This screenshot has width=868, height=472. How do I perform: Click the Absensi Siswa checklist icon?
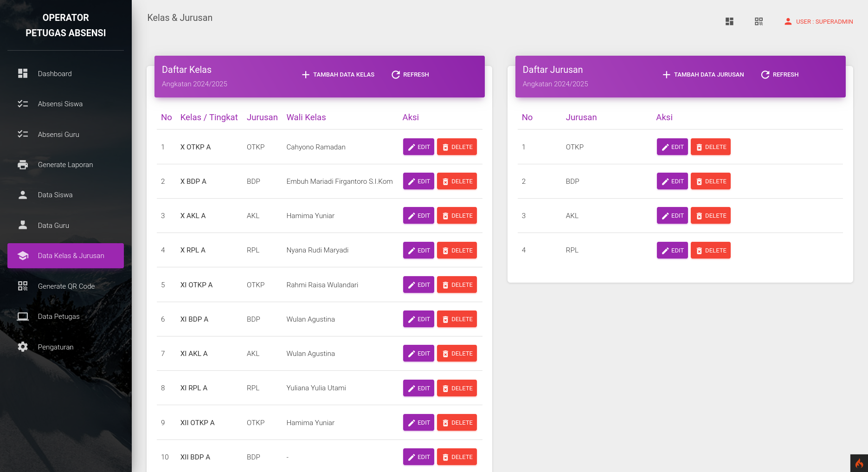23,104
